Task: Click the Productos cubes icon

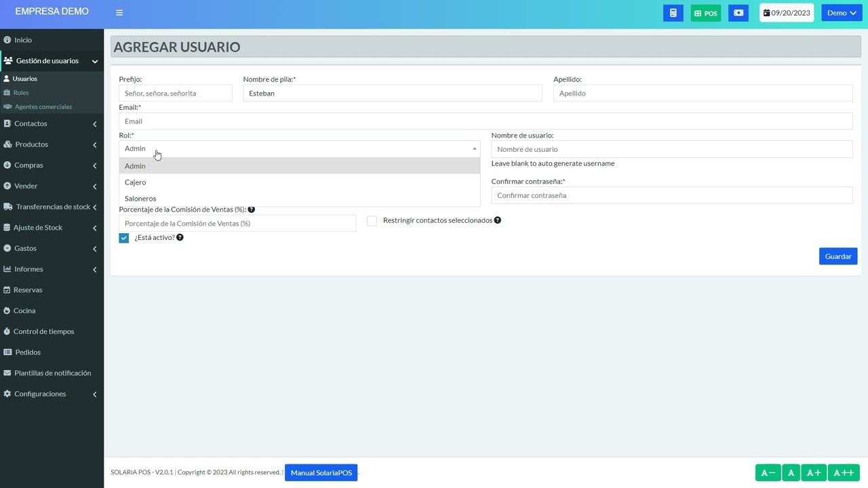Action: pos(8,144)
